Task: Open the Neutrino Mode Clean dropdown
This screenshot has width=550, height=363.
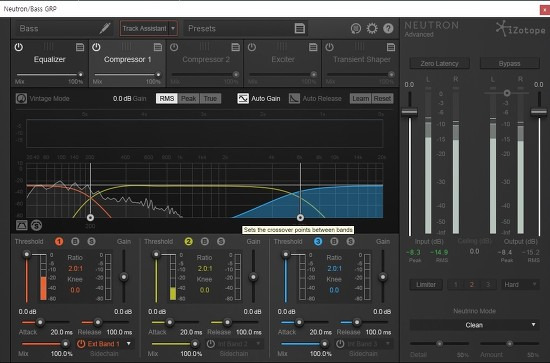Action: coord(474,325)
